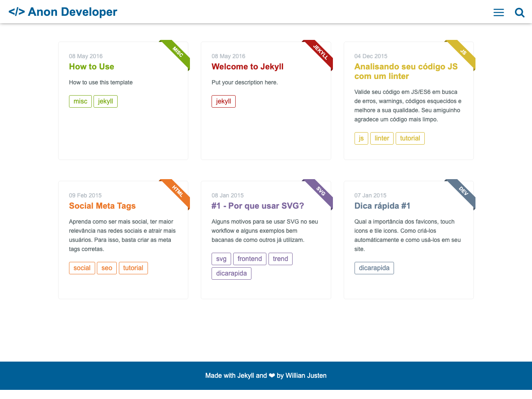Open the 'Welcome to Jekyll' post
Image resolution: width=532 pixels, height=399 pixels.
pos(247,66)
